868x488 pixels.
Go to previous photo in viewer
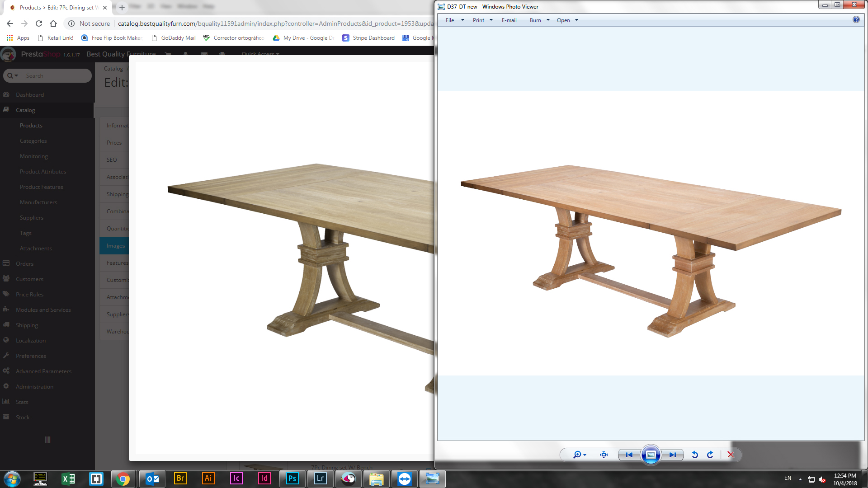click(629, 455)
